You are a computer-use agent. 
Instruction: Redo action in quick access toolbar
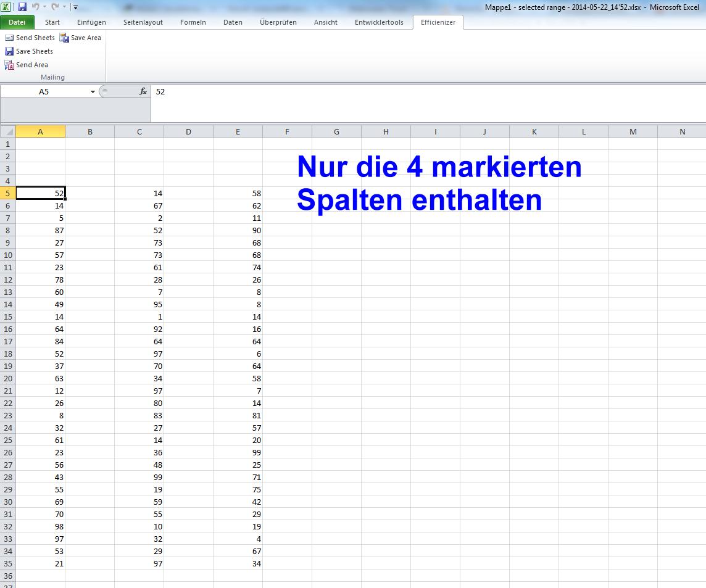(x=55, y=7)
